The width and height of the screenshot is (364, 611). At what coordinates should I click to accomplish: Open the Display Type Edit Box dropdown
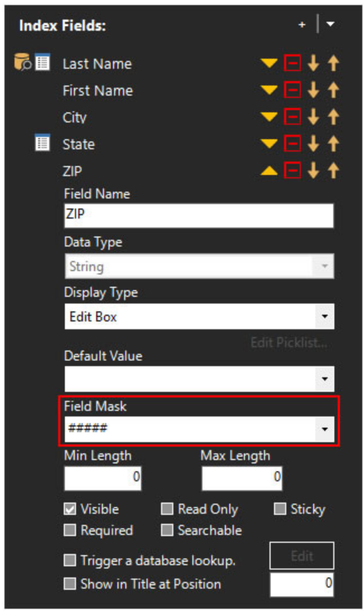199,316
